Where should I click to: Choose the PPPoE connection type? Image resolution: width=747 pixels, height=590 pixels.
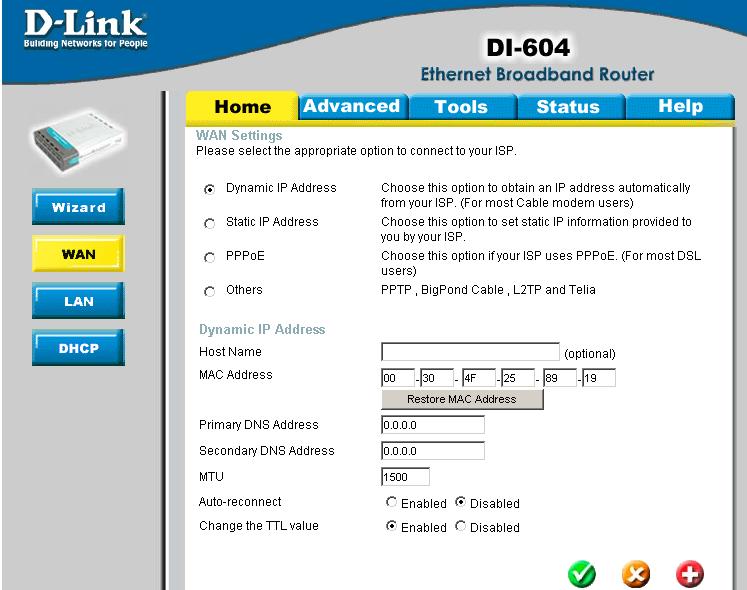(209, 257)
